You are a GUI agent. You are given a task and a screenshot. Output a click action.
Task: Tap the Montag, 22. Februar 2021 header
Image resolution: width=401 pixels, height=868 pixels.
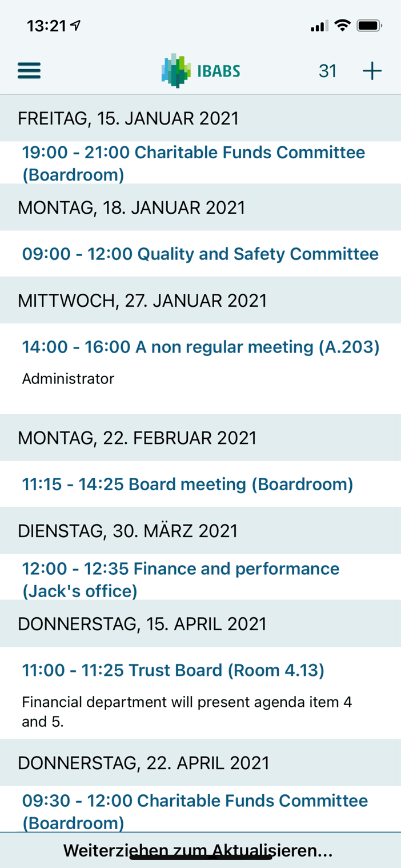(x=201, y=438)
